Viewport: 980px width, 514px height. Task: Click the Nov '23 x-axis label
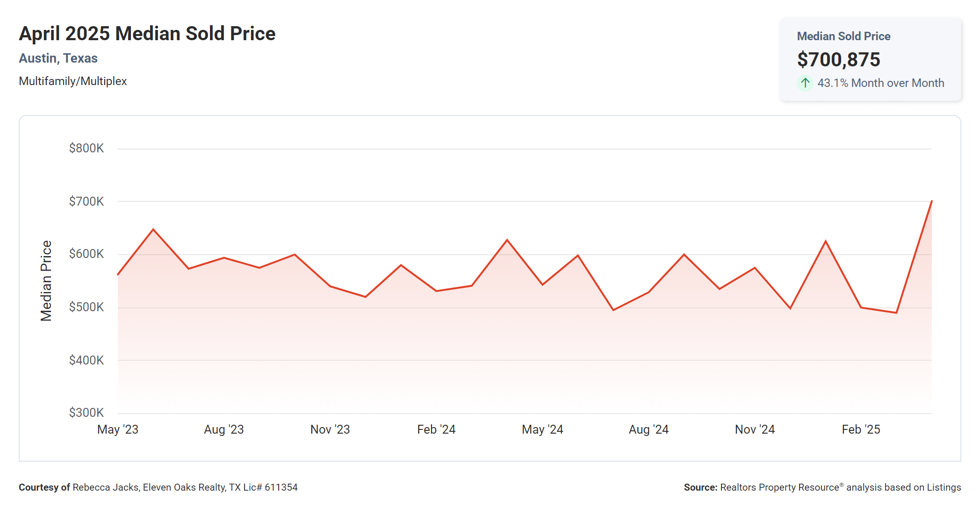[330, 429]
